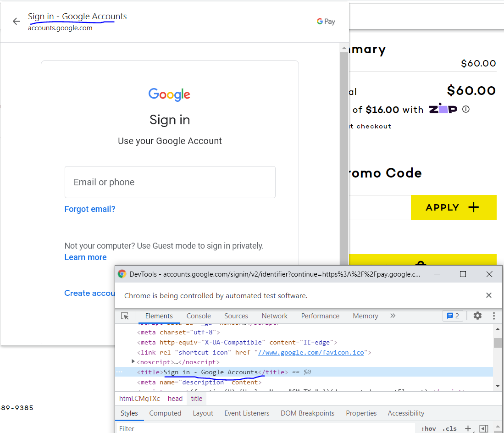The height and width of the screenshot is (433, 504).
Task: Expand the noscript node in Elements tree
Action: point(133,361)
